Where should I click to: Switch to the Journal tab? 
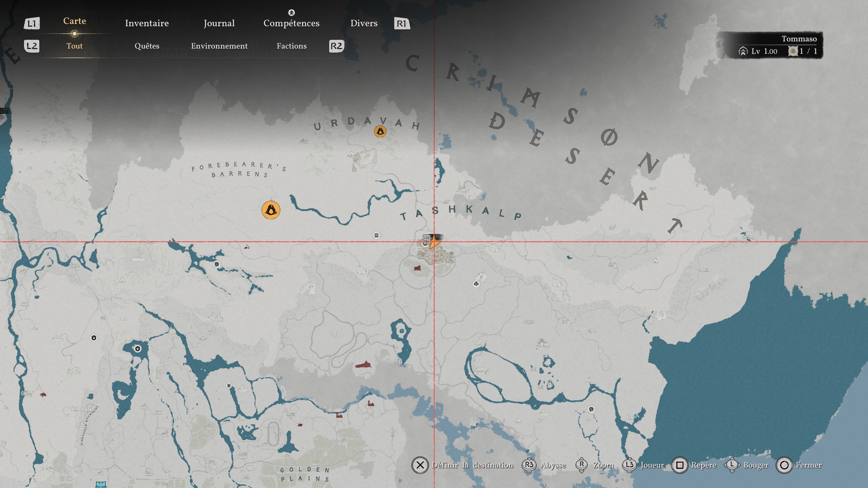[x=219, y=23]
